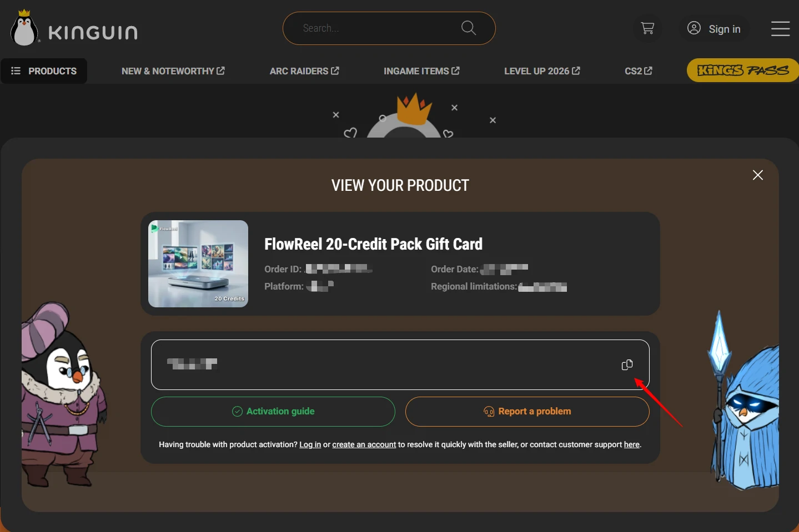799x532 pixels.
Task: Open New & Noteworthy link
Action: [173, 71]
